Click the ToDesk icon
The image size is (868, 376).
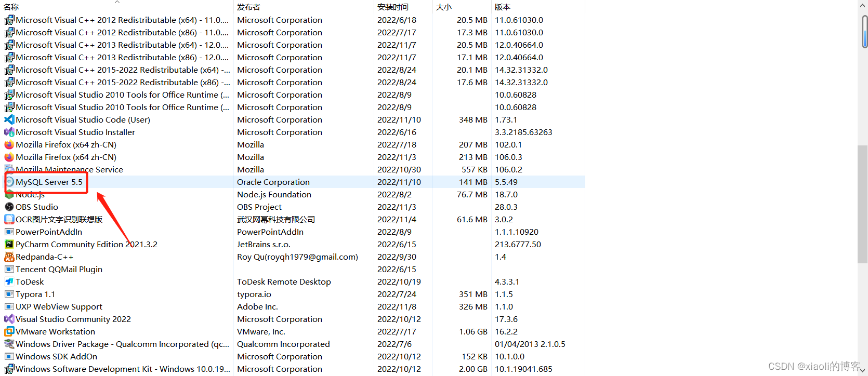(9, 282)
